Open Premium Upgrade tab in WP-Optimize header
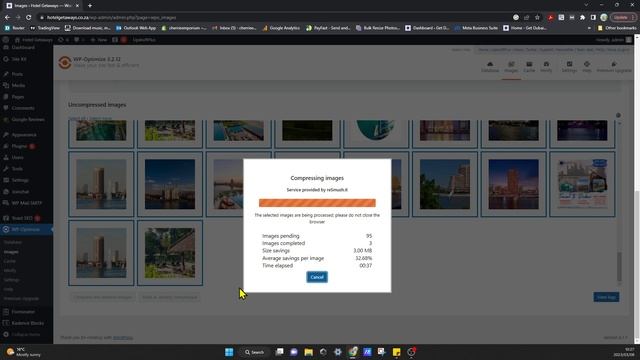Screen dimensions: 640x360 coord(614,67)
